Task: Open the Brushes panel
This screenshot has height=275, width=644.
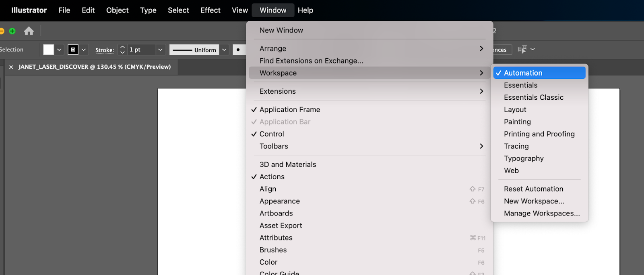Action: coord(369,250)
